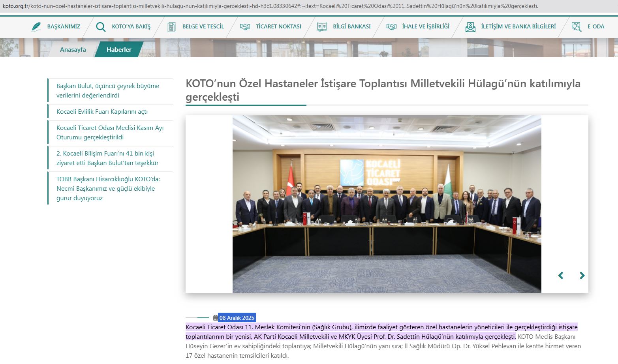Image resolution: width=618 pixels, height=364 pixels.
Task: Go to the Anasayfa breadcrumb
Action: (x=73, y=49)
